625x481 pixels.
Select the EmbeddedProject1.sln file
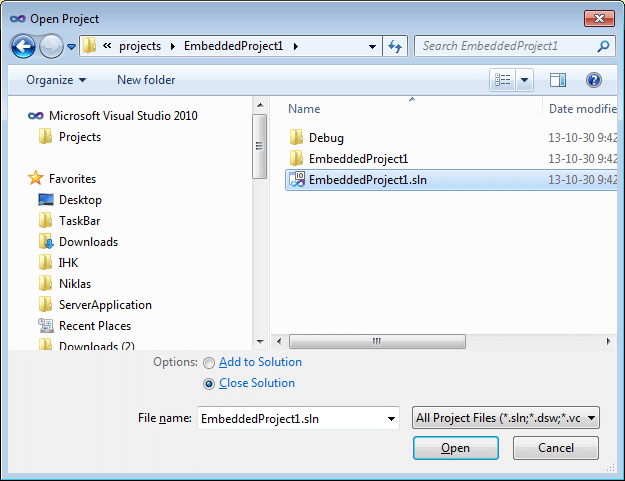451,180
